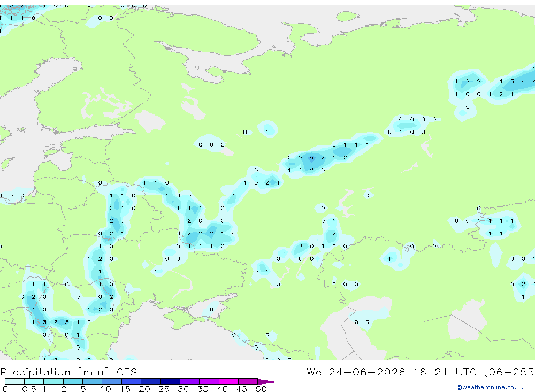Viewport: 535px width, 392px height.
Task: Click the legend value '10'
Action: click(x=105, y=389)
